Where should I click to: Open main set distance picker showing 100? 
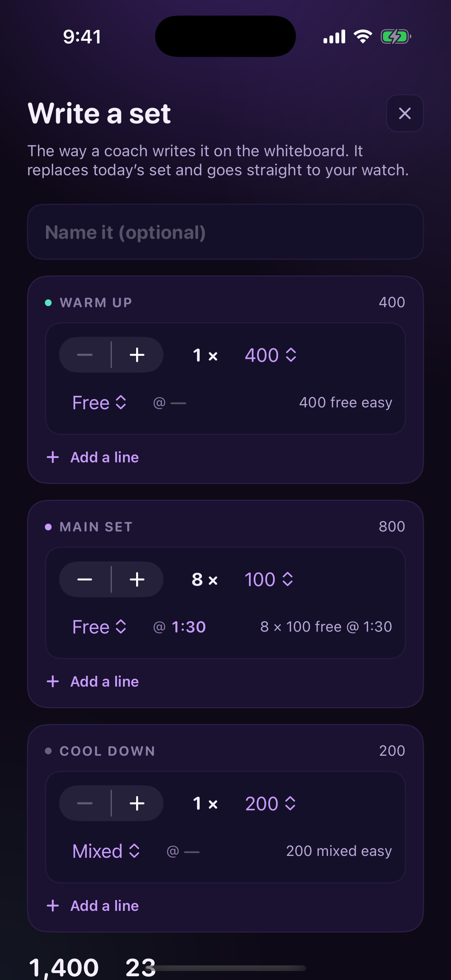pos(269,579)
